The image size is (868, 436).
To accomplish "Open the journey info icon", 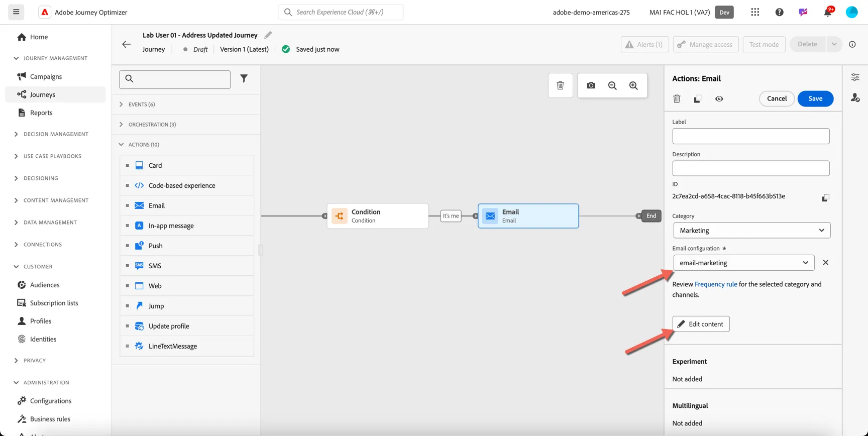I will click(852, 44).
